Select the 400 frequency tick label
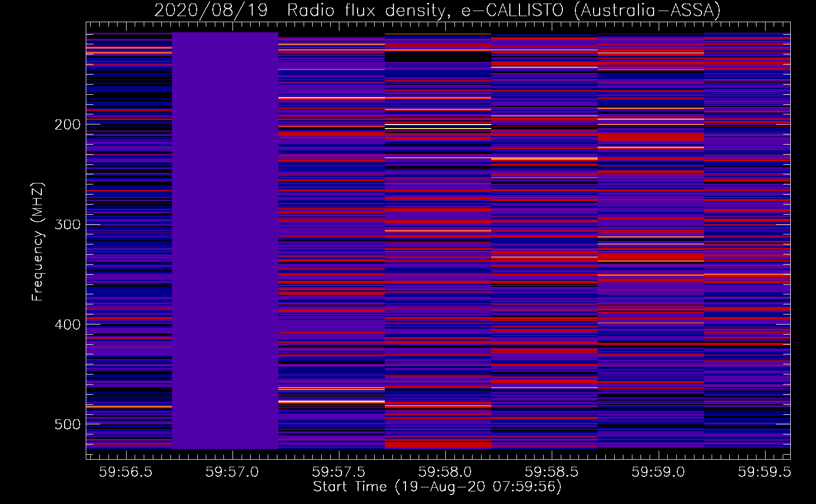 pyautogui.click(x=68, y=325)
